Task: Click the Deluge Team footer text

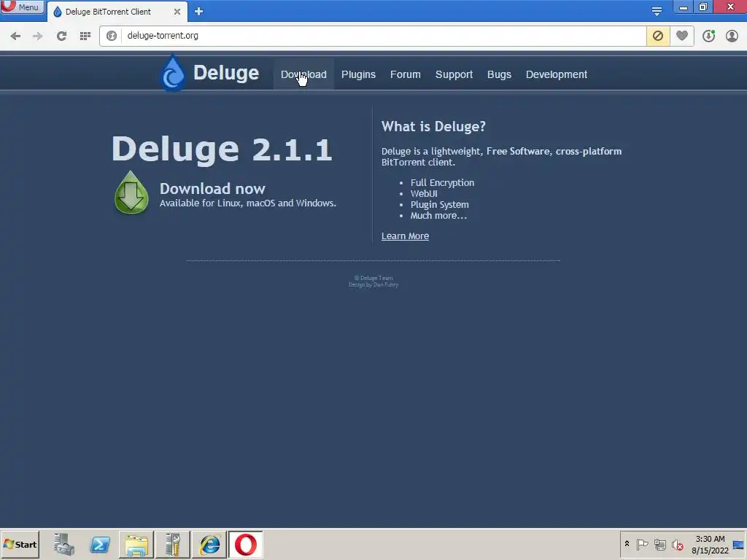Action: [x=373, y=278]
